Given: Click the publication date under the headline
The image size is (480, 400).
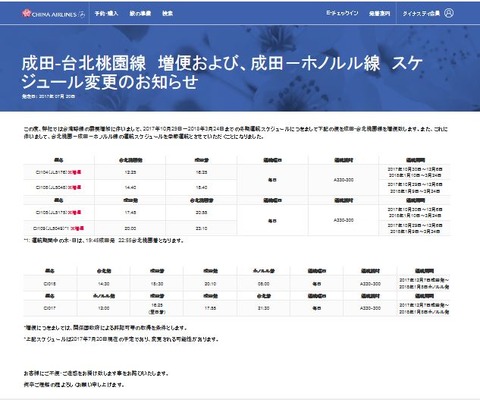Looking at the screenshot, I should click(x=48, y=96).
